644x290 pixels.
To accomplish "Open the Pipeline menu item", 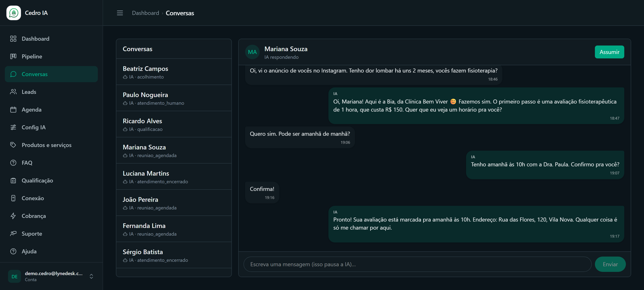I will [51, 56].
